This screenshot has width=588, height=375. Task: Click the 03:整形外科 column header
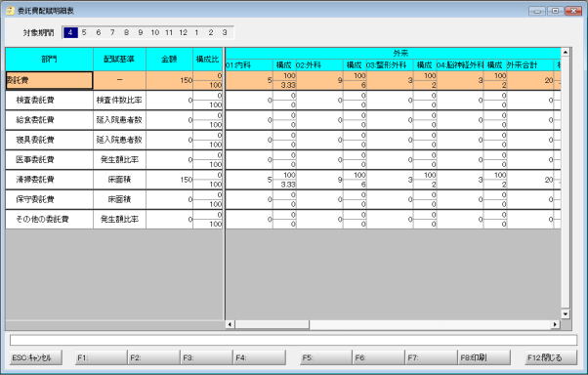390,65
